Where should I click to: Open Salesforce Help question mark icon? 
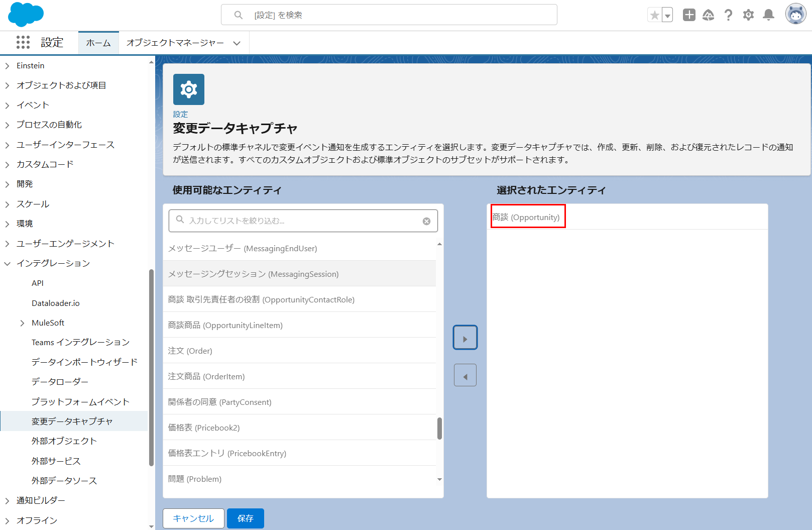click(x=728, y=15)
